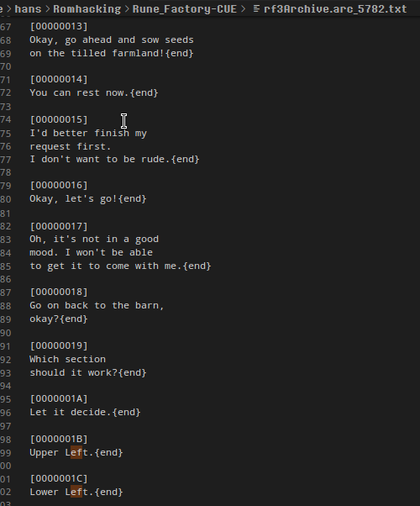Place cursor on the [00000013] label
Viewport: 420px width, 506px height.
[x=59, y=26]
